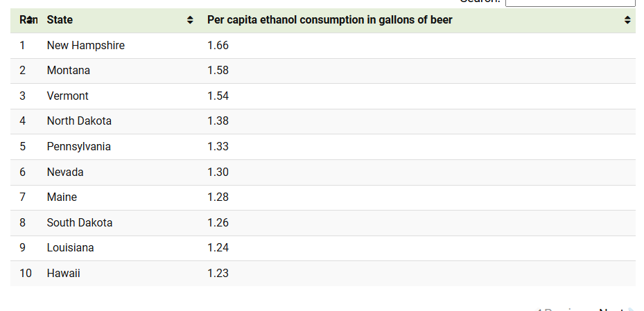The height and width of the screenshot is (311, 644).
Task: Sort by Per capita ethanol consumption header text
Action: [x=329, y=20]
